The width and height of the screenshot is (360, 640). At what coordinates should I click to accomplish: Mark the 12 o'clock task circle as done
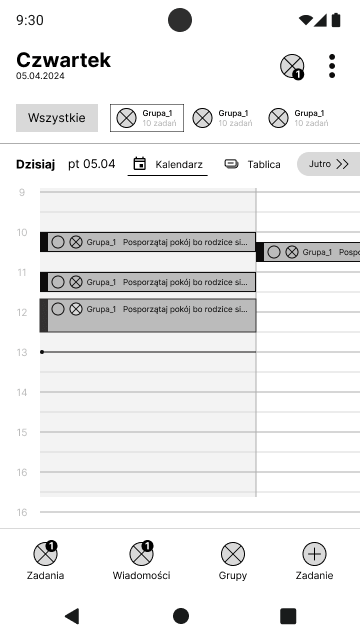point(58,309)
